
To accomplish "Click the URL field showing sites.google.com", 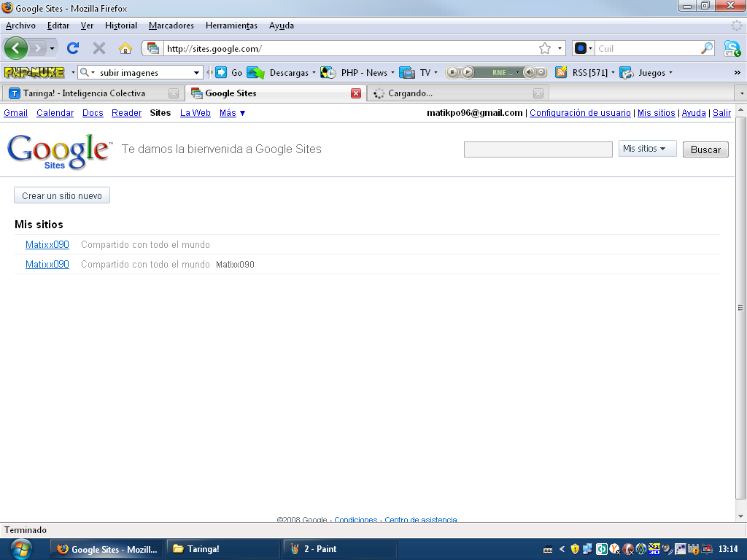I will pyautogui.click(x=352, y=49).
